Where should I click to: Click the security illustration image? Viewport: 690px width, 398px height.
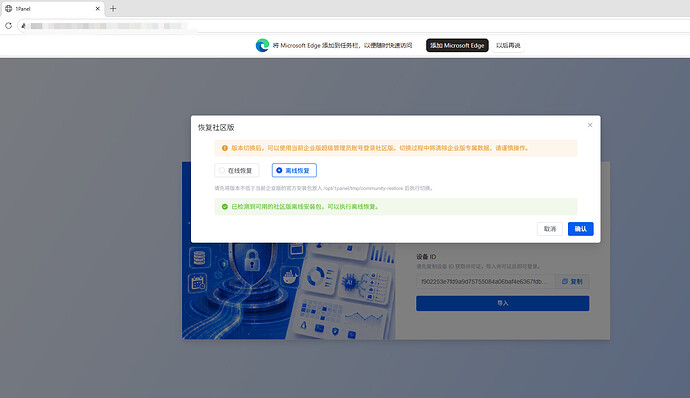click(x=289, y=291)
